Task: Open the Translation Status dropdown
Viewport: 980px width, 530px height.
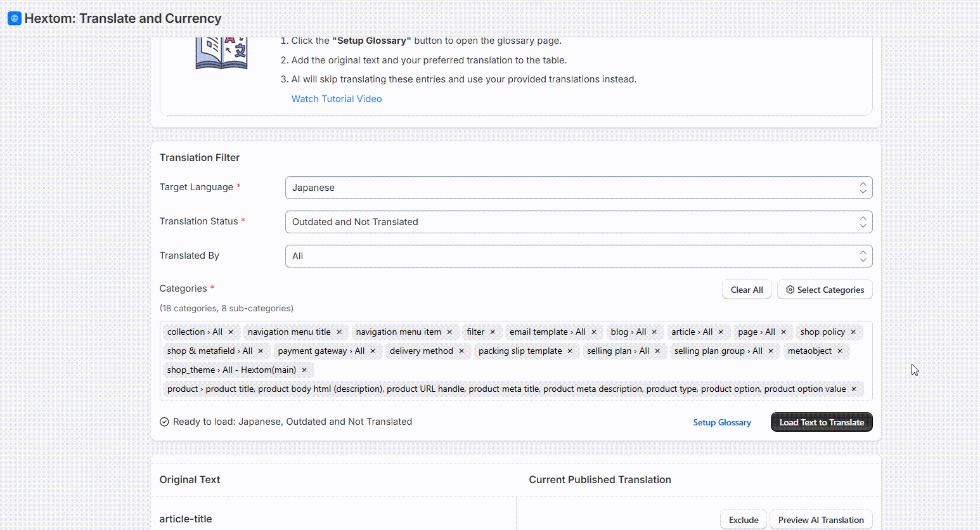Action: 579,222
